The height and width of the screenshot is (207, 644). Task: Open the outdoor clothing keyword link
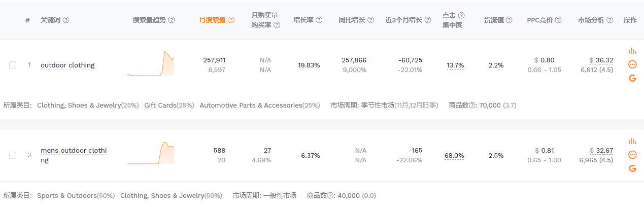(x=67, y=65)
